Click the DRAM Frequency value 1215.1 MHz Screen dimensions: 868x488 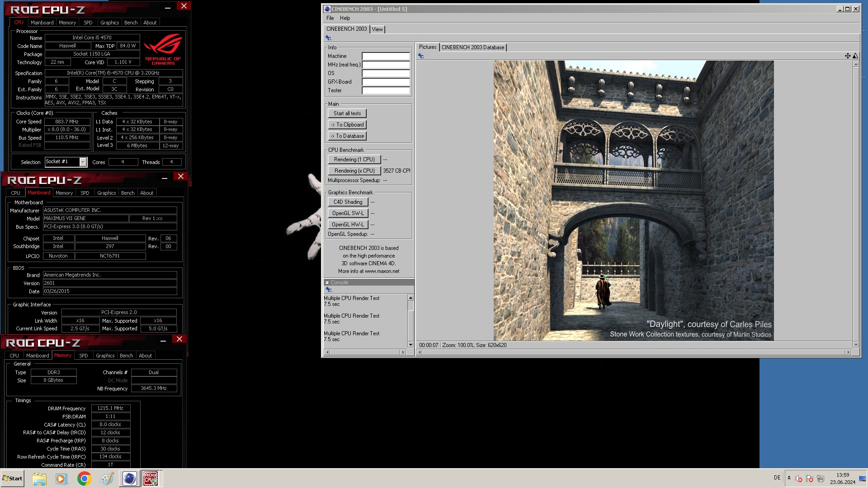click(x=111, y=408)
